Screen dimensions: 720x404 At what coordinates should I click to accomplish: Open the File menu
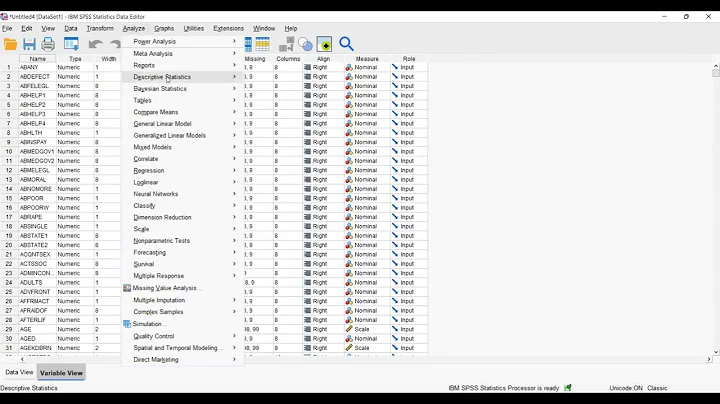[x=7, y=28]
